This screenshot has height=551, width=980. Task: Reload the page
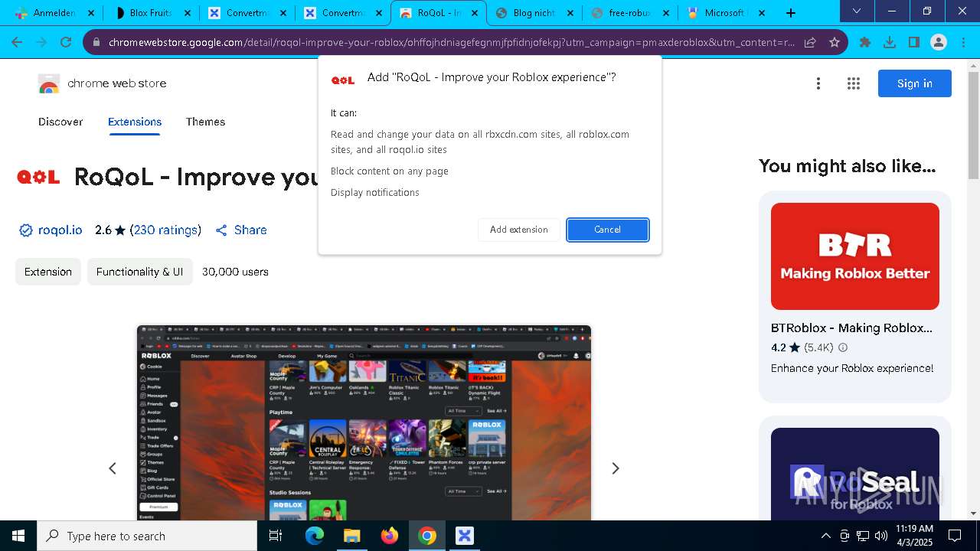point(66,43)
